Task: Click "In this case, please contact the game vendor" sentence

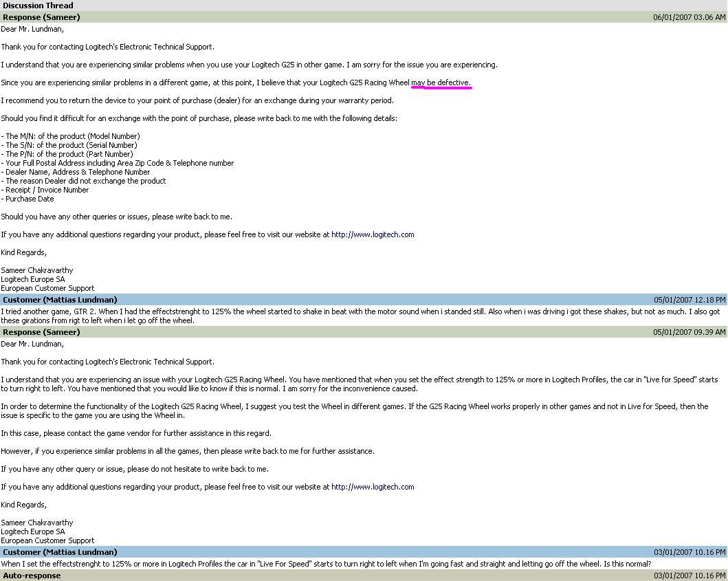Action: tap(136, 433)
